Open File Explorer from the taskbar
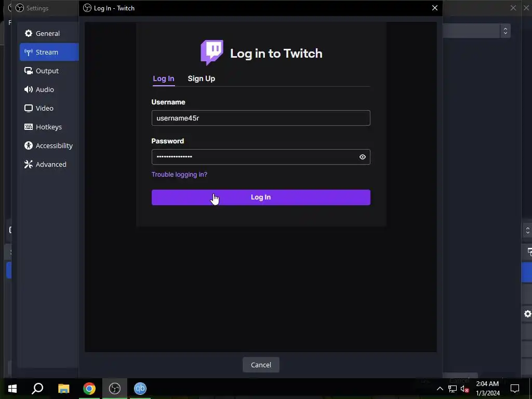Viewport: 532px width, 399px height. tap(64, 389)
